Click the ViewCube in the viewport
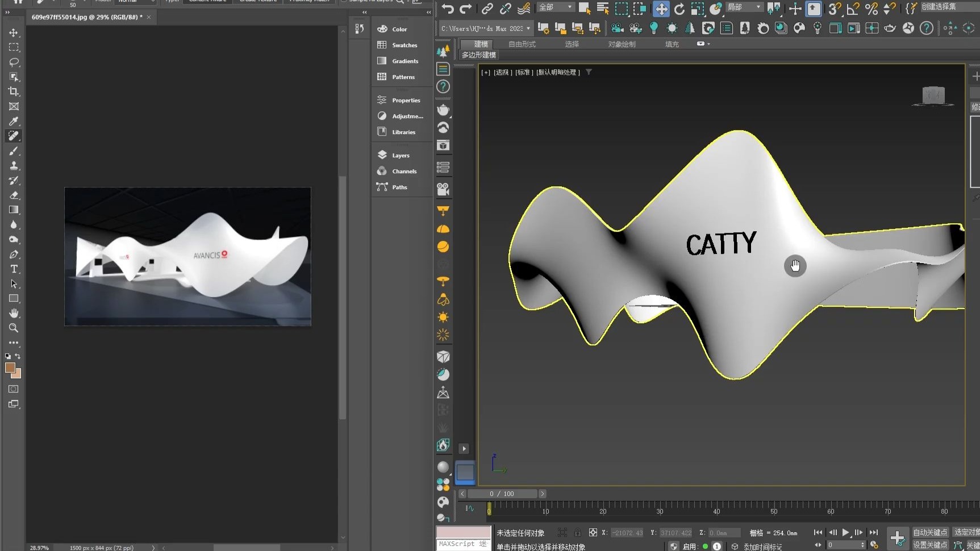 tap(933, 95)
